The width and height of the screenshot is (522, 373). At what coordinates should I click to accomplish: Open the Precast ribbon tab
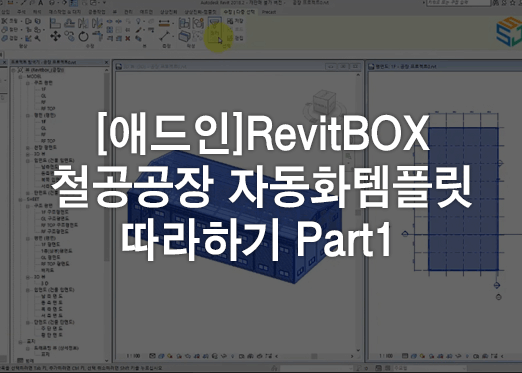(269, 12)
